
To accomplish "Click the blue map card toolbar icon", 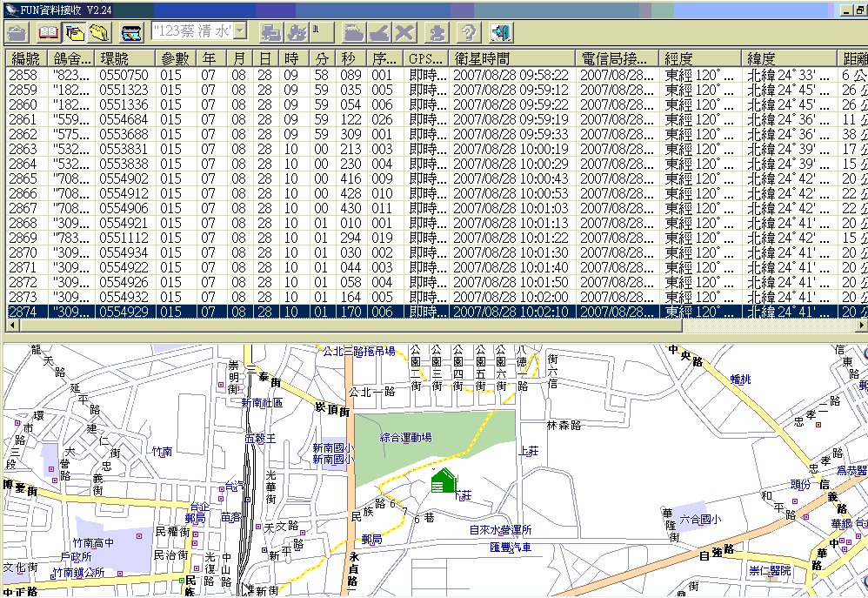I will [x=131, y=33].
